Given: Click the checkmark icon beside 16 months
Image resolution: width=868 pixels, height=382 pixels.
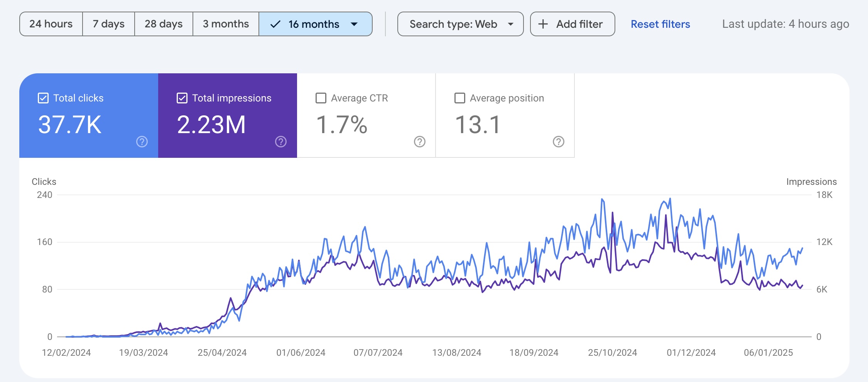Looking at the screenshot, I should pyautogui.click(x=275, y=24).
